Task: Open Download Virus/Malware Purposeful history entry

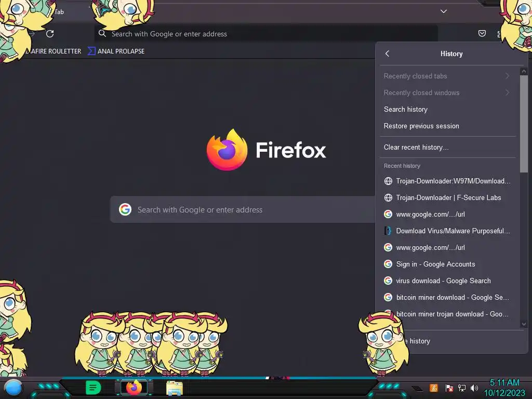Action: click(447, 231)
